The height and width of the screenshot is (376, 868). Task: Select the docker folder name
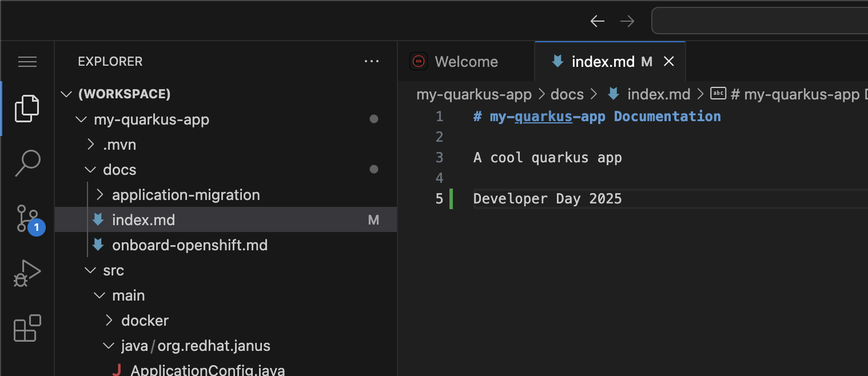(145, 321)
